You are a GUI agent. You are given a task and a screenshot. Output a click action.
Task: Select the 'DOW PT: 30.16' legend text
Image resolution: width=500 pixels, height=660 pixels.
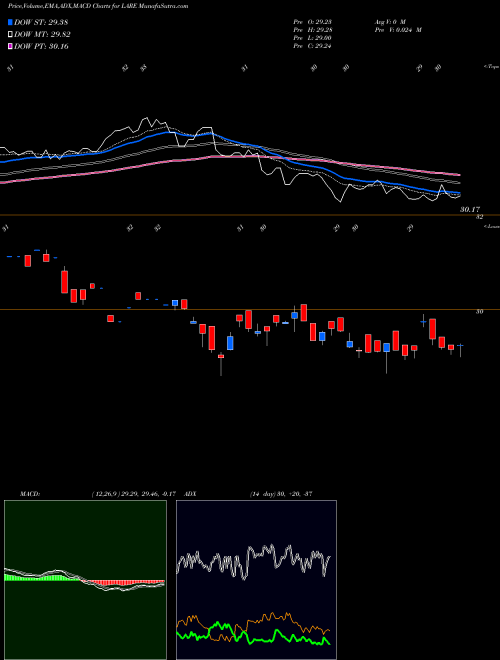tap(41, 46)
